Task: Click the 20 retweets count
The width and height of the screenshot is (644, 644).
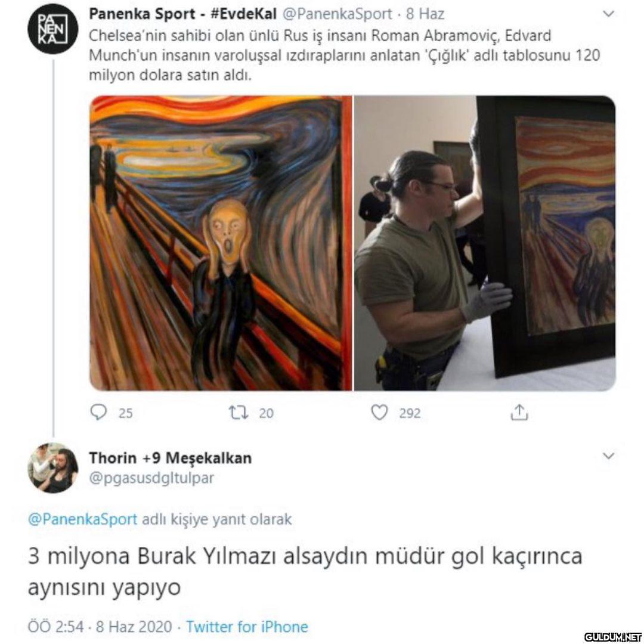Action: [266, 413]
